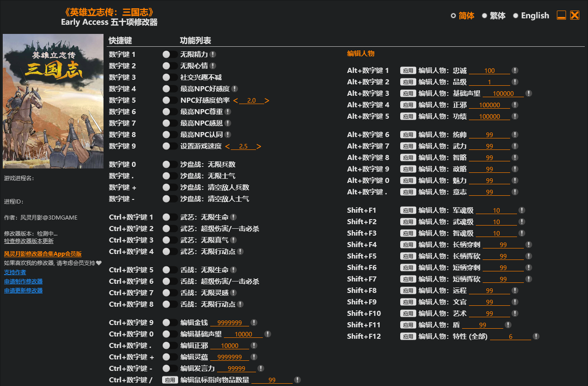This screenshot has width=588, height=386.
Task: Open the 检查修改器版本更新 link
Action: [29, 241]
